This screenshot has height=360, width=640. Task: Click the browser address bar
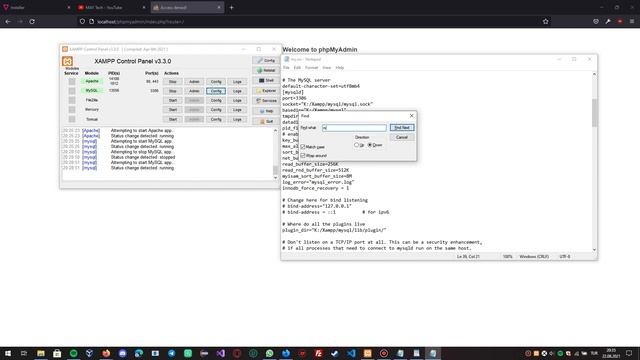point(314,22)
